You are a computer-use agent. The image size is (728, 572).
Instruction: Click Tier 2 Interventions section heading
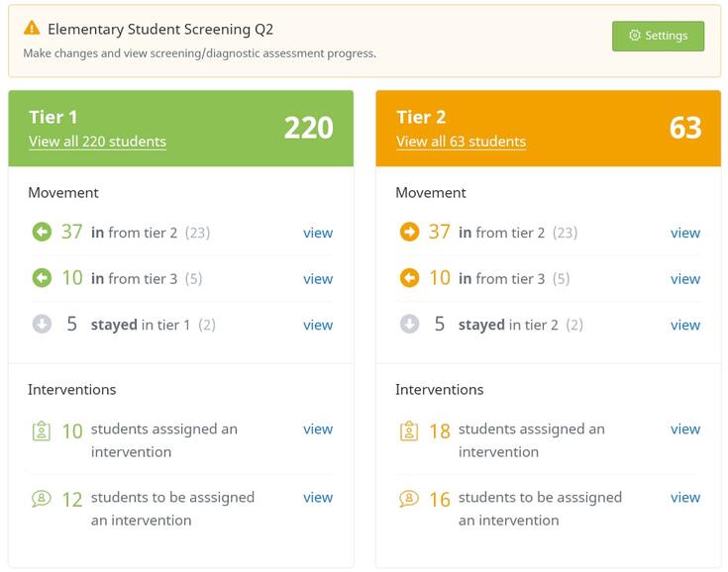click(439, 389)
